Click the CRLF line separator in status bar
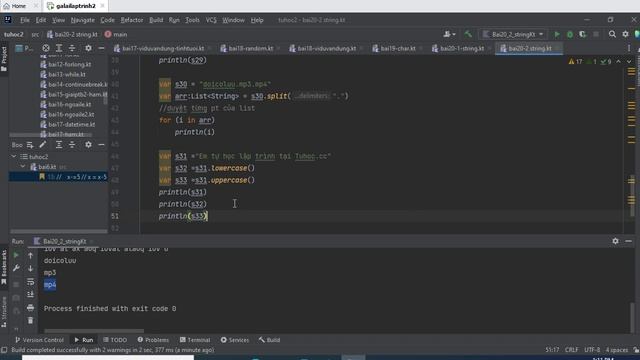 pyautogui.click(x=571, y=350)
